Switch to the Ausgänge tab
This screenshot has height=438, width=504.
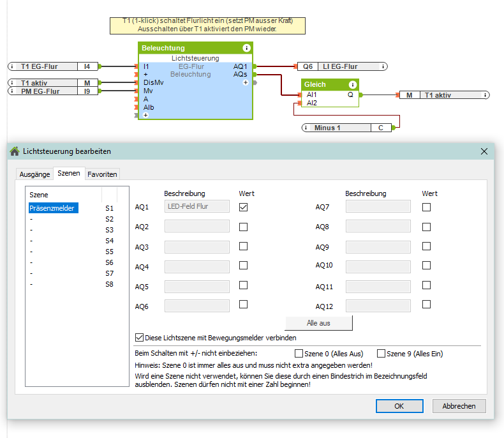(34, 174)
